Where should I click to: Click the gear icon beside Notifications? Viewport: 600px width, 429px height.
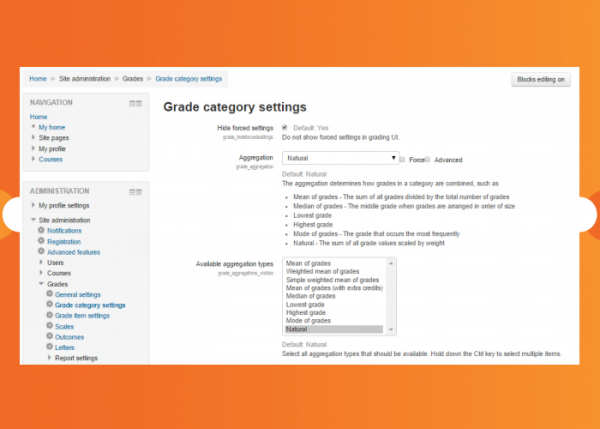pos(41,230)
